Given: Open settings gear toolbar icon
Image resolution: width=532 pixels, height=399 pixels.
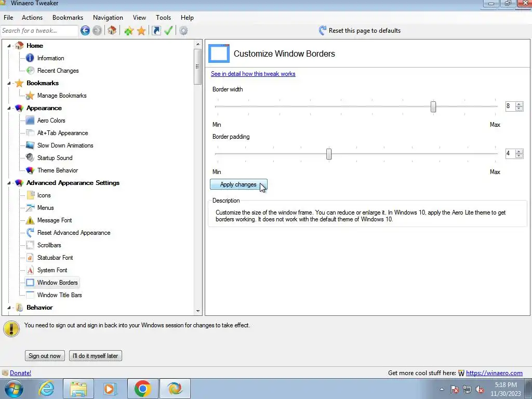Looking at the screenshot, I should [183, 31].
